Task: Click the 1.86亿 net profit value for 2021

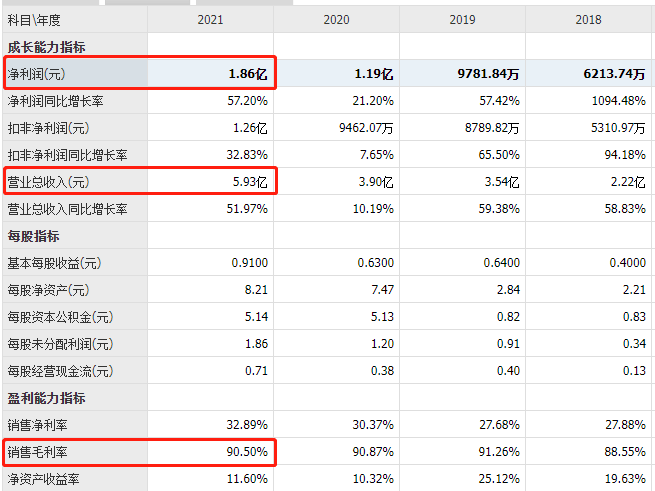Action: click(247, 74)
